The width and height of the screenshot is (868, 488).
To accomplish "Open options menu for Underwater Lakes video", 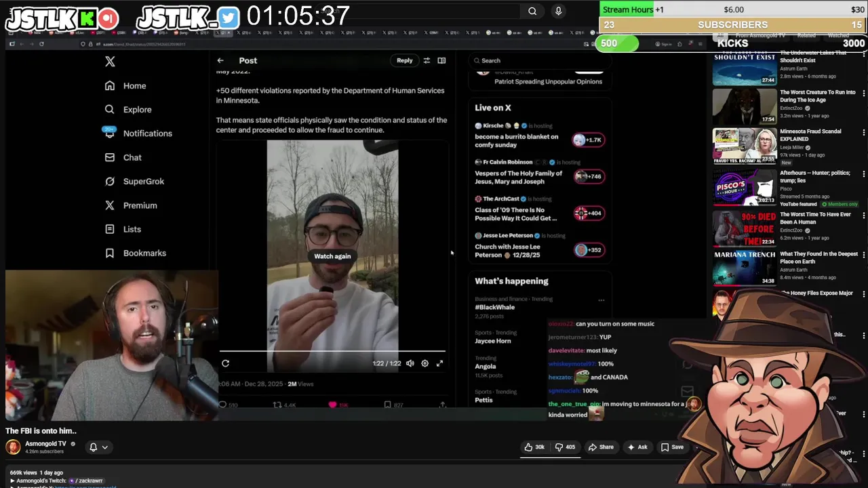I will click(x=863, y=56).
